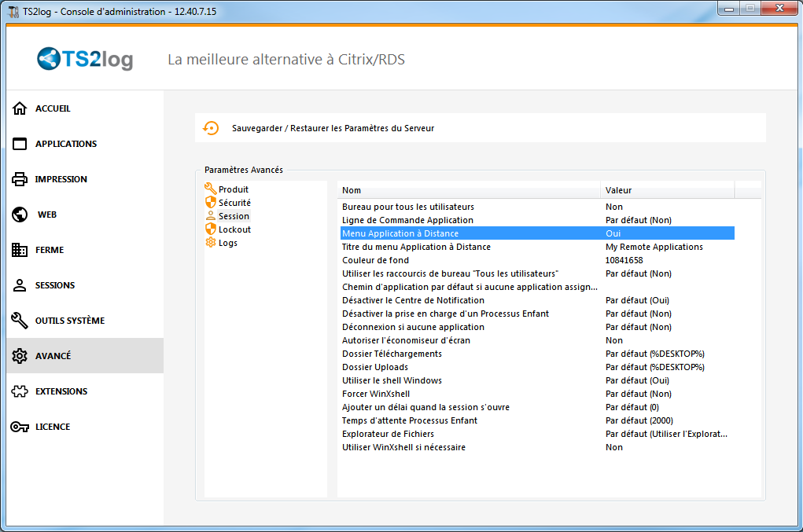Click the Sessions user icon

point(20,285)
